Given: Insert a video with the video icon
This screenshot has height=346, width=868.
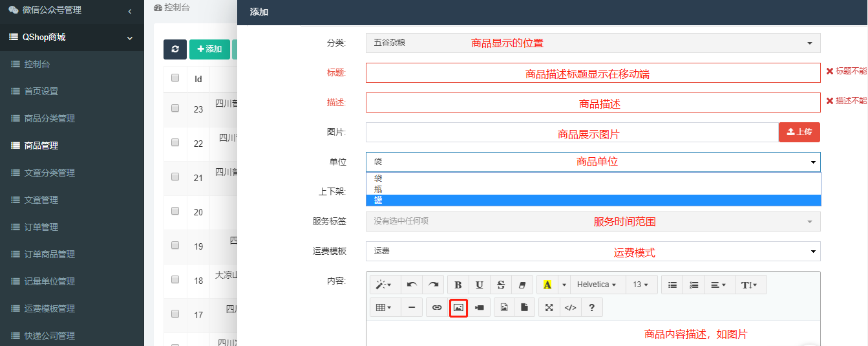Looking at the screenshot, I should 479,308.
